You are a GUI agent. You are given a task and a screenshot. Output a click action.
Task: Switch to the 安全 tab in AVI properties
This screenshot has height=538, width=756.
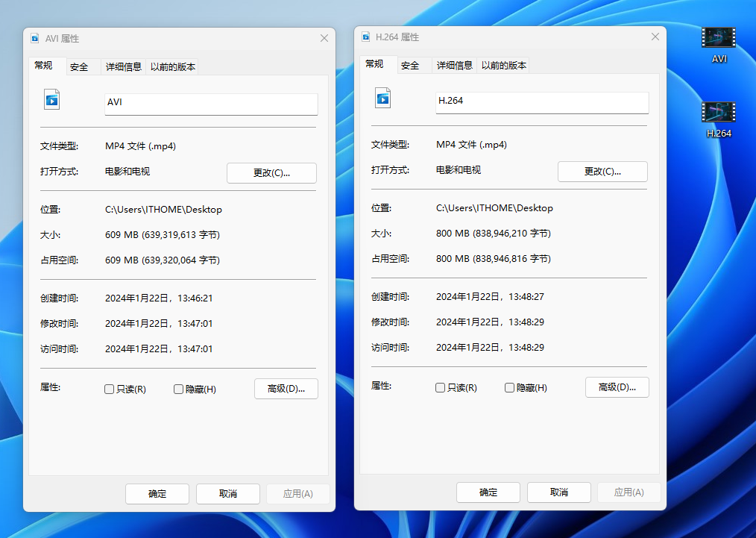pyautogui.click(x=81, y=66)
